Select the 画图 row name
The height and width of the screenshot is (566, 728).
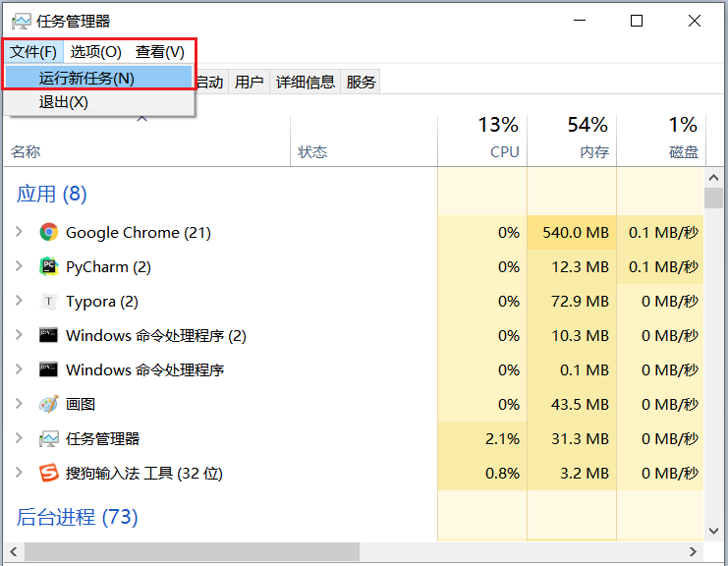click(x=81, y=404)
